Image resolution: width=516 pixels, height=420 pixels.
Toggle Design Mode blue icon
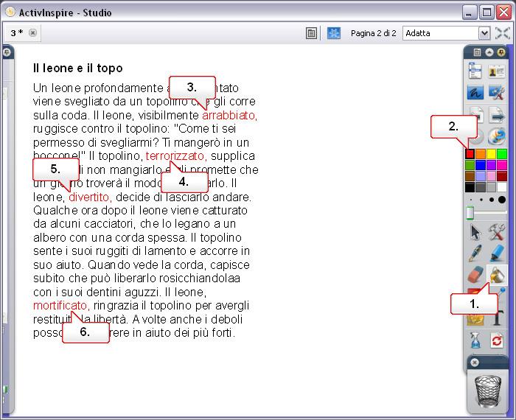(334, 33)
